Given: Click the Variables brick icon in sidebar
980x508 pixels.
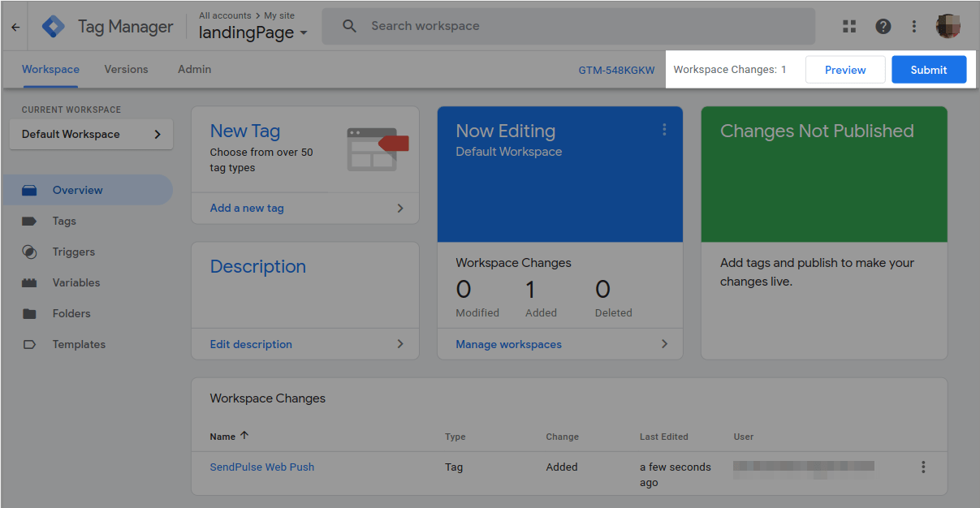Looking at the screenshot, I should tap(29, 283).
